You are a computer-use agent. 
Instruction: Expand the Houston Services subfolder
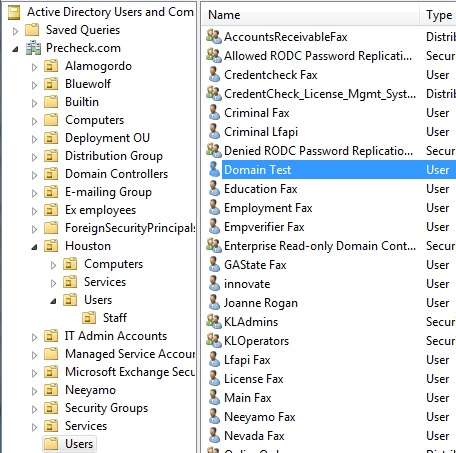click(x=53, y=283)
